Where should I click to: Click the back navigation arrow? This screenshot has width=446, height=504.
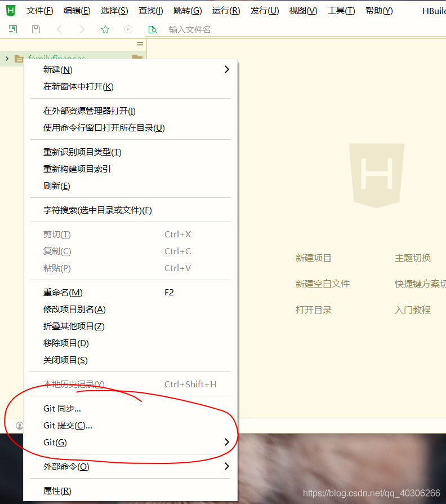tap(59, 29)
